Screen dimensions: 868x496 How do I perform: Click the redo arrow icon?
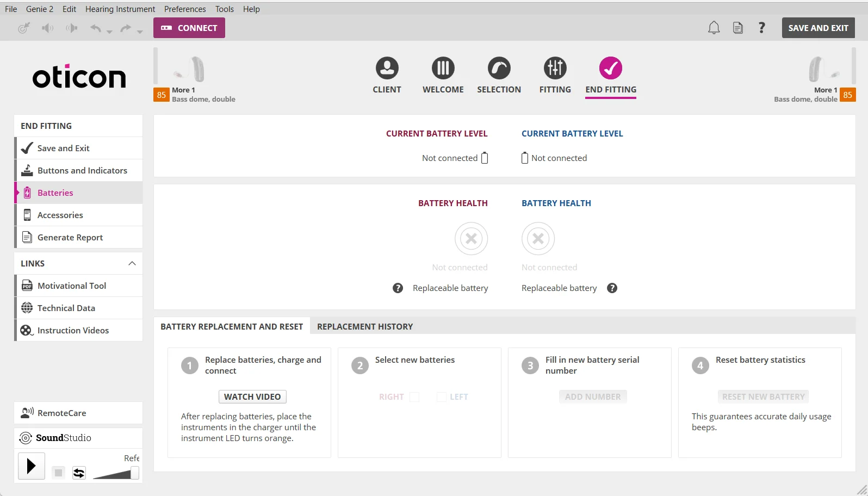126,28
